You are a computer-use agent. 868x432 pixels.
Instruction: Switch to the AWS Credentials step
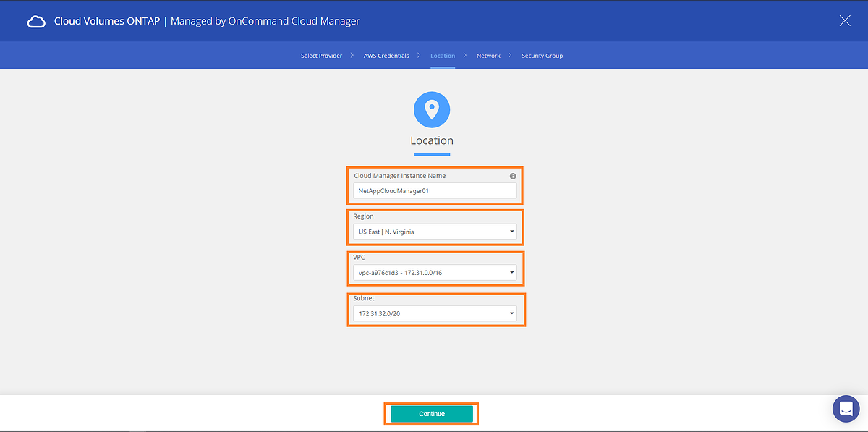[386, 56]
